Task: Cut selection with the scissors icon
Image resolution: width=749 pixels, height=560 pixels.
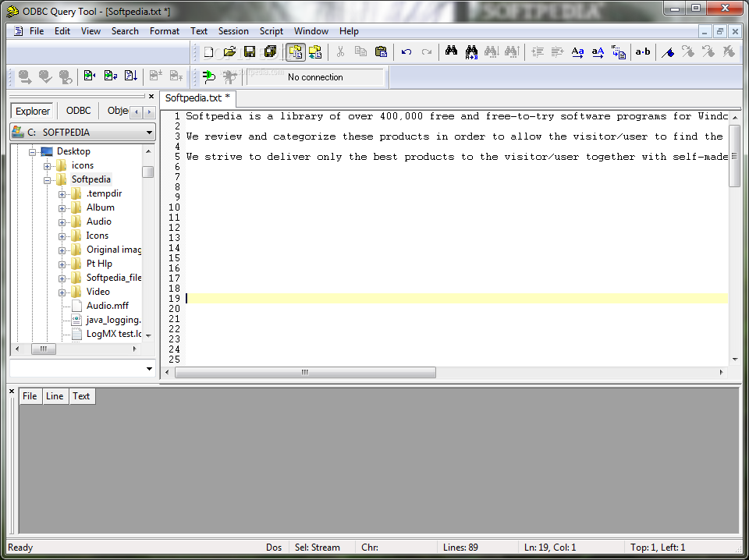Action: click(x=341, y=51)
